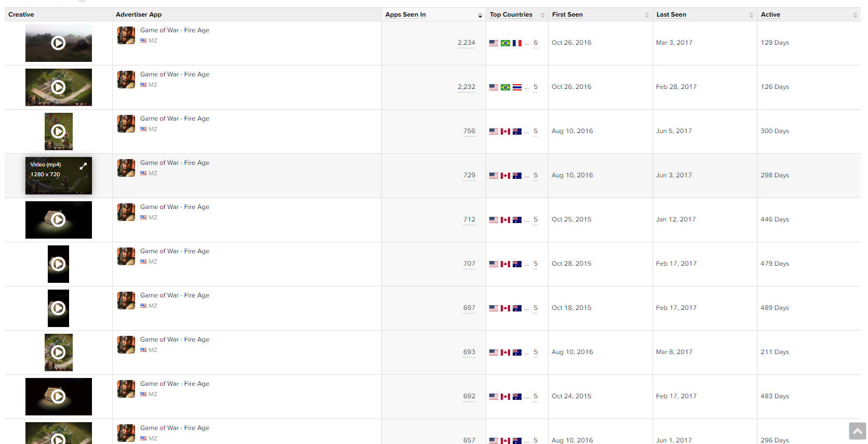868x444 pixels.
Task: Click the Last Seen column header
Action: pyautogui.click(x=671, y=15)
